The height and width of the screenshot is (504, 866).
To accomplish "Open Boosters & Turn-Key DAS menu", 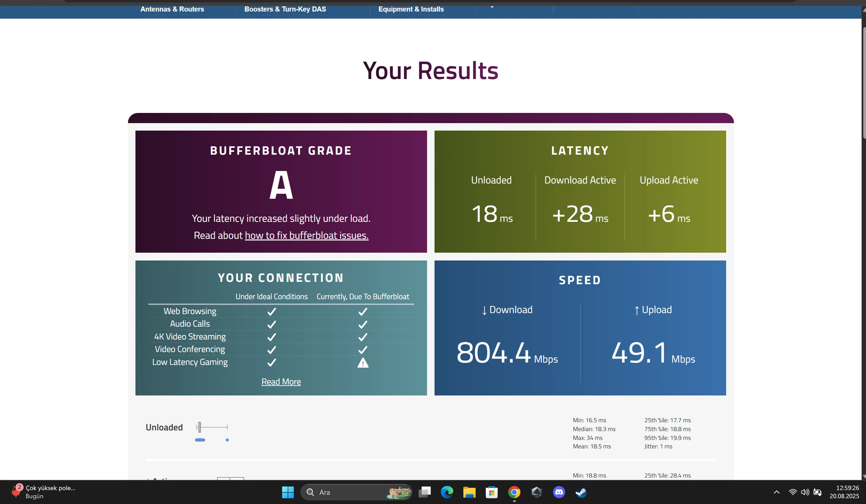I will click(x=285, y=9).
